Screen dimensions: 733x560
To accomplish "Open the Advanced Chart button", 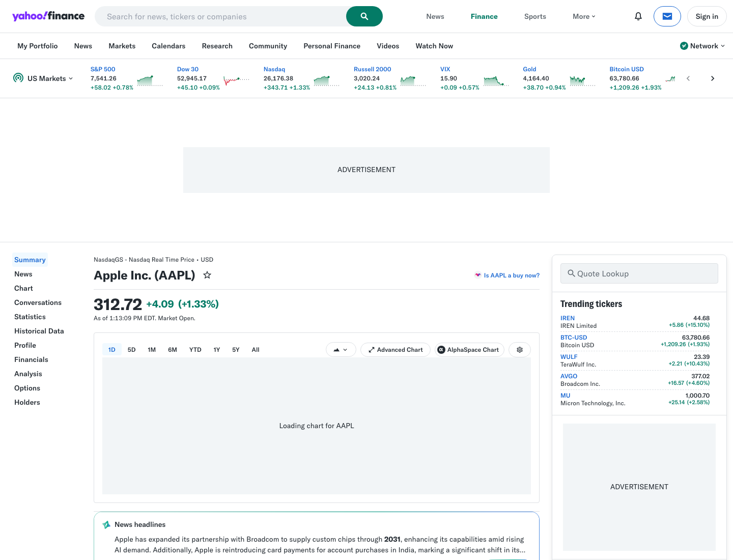I will 396,350.
